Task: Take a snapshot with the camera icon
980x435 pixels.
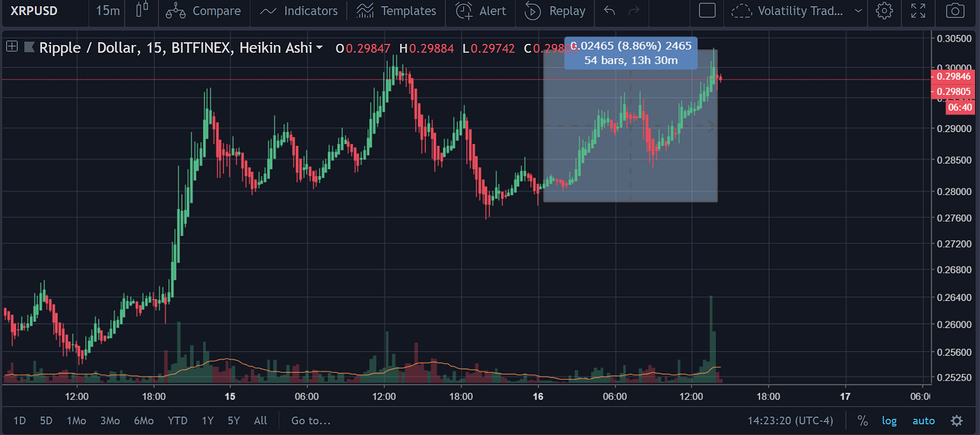Action: (x=955, y=11)
